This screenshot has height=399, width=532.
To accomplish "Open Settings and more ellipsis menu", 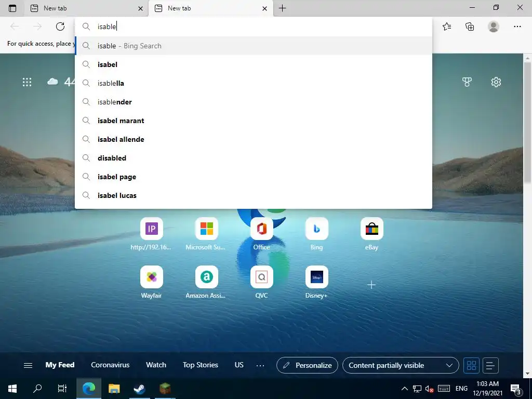I will [517, 26].
